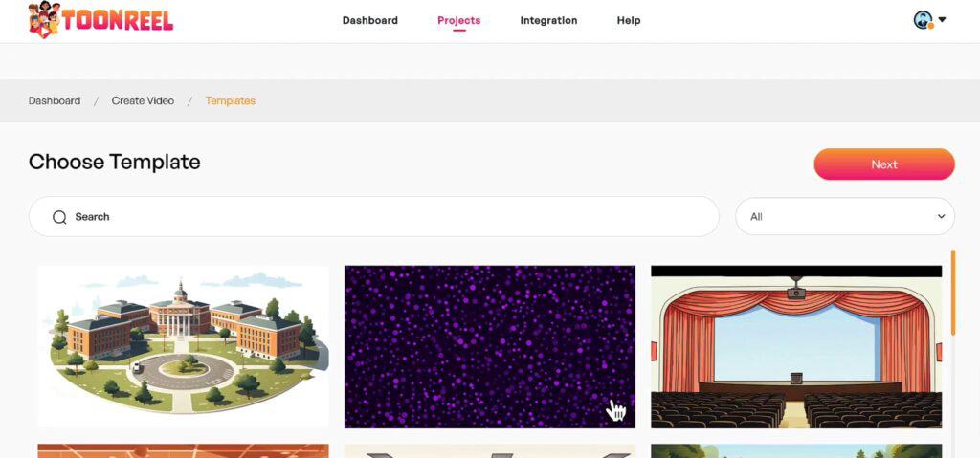The height and width of the screenshot is (458, 980).
Task: Select the purple dots template
Action: click(489, 347)
